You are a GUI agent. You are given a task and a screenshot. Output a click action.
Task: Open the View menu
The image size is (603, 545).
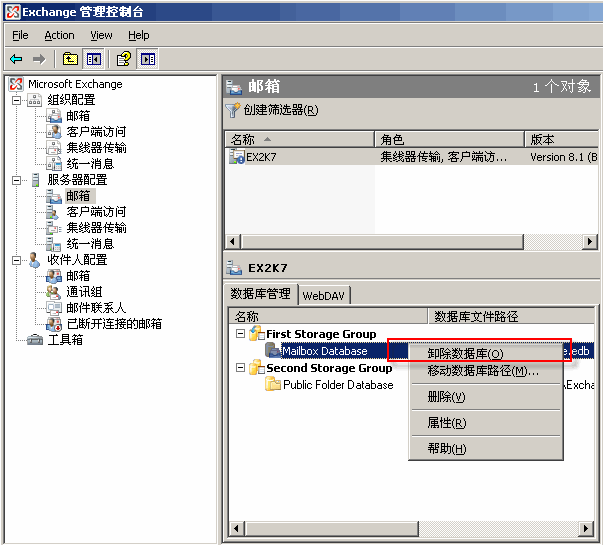click(x=101, y=35)
